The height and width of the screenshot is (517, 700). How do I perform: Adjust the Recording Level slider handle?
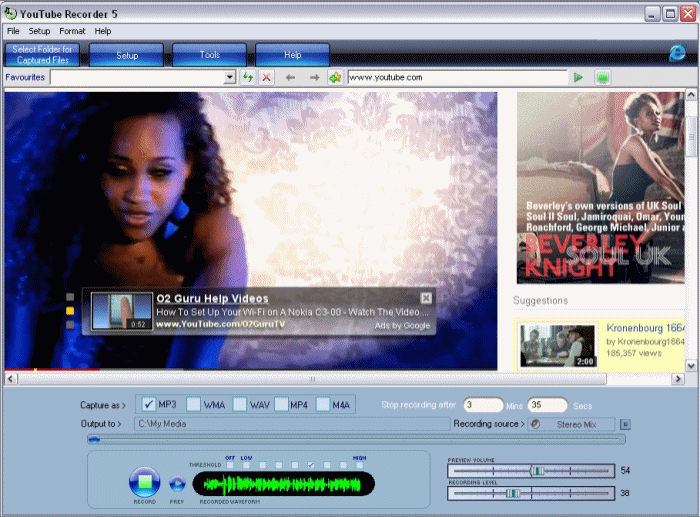coord(512,493)
